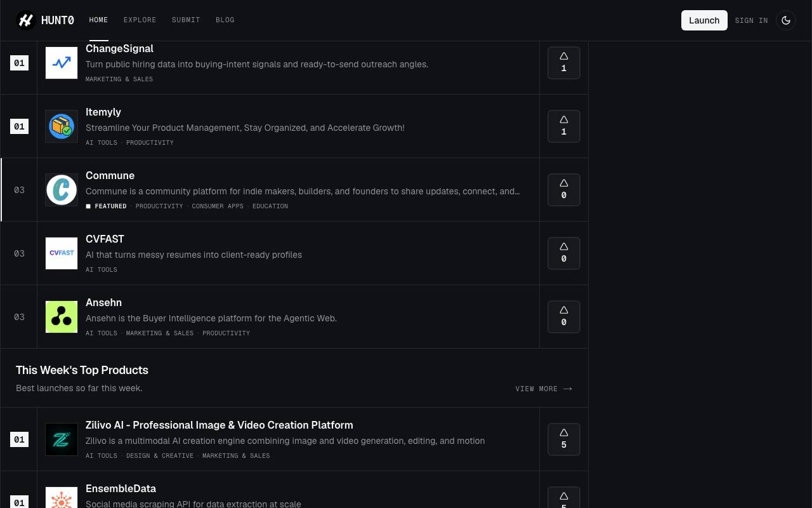Click the Launch button
The height and width of the screenshot is (508, 812).
click(704, 20)
